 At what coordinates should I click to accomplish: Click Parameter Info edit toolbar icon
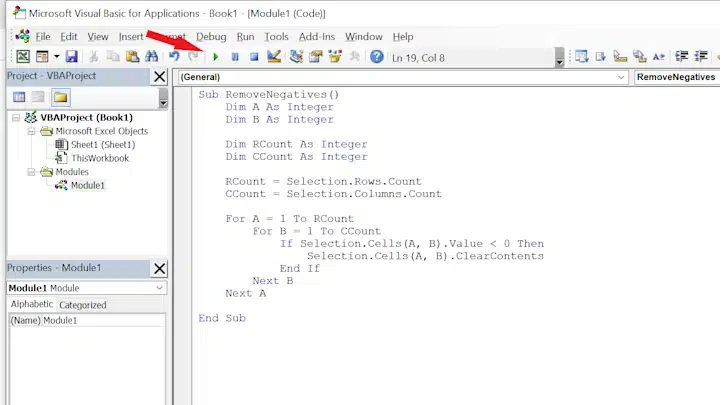pyautogui.click(x=639, y=56)
